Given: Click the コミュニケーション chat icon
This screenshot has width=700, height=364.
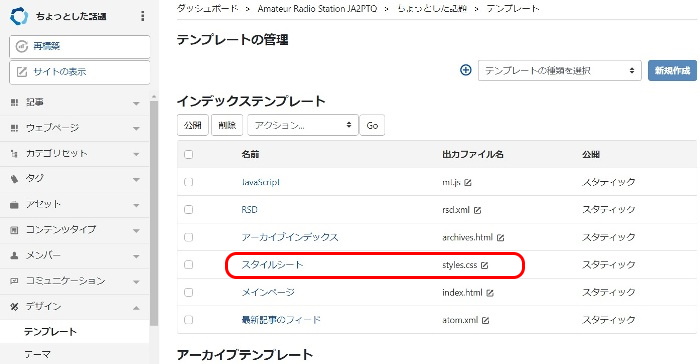Looking at the screenshot, I should 14,281.
